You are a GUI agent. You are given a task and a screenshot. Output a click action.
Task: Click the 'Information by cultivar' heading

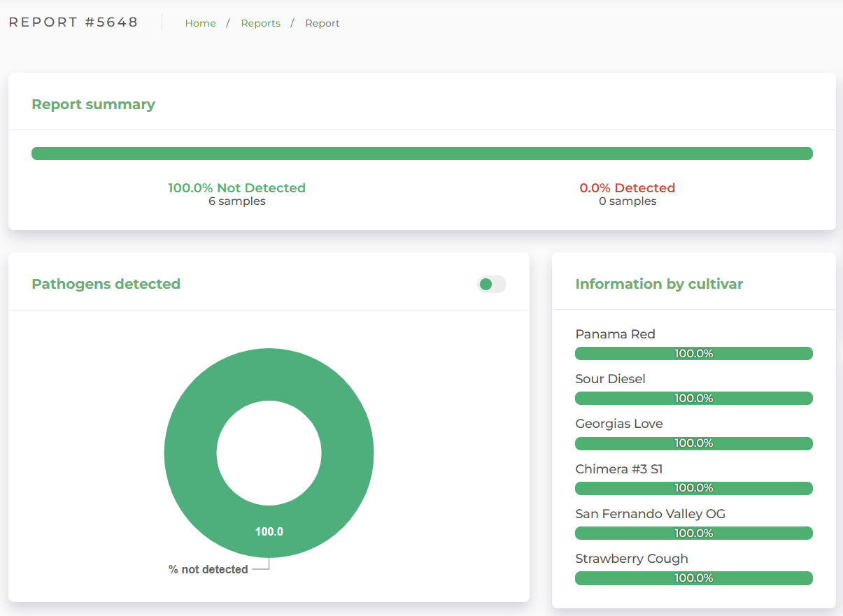click(x=658, y=284)
